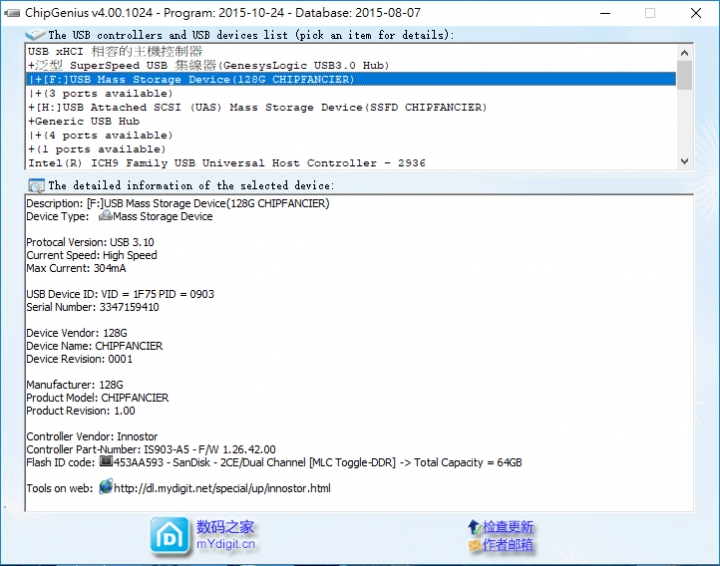Screen dimensions: 720x566
Task: Click the USB Device ID VID PID line
Action: 120,294
